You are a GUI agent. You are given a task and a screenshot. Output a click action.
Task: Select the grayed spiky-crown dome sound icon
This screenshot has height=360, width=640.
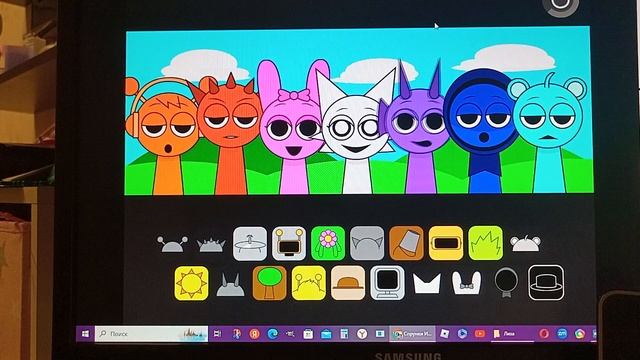pos(211,245)
